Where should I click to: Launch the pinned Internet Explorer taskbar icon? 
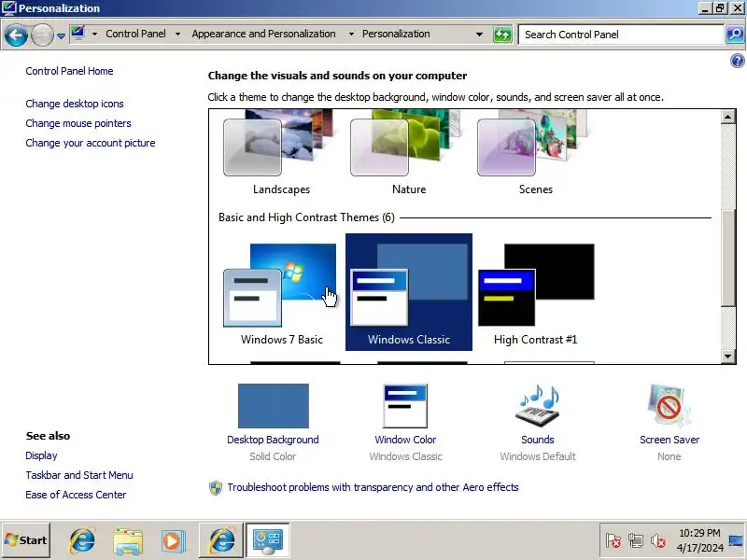pyautogui.click(x=82, y=540)
